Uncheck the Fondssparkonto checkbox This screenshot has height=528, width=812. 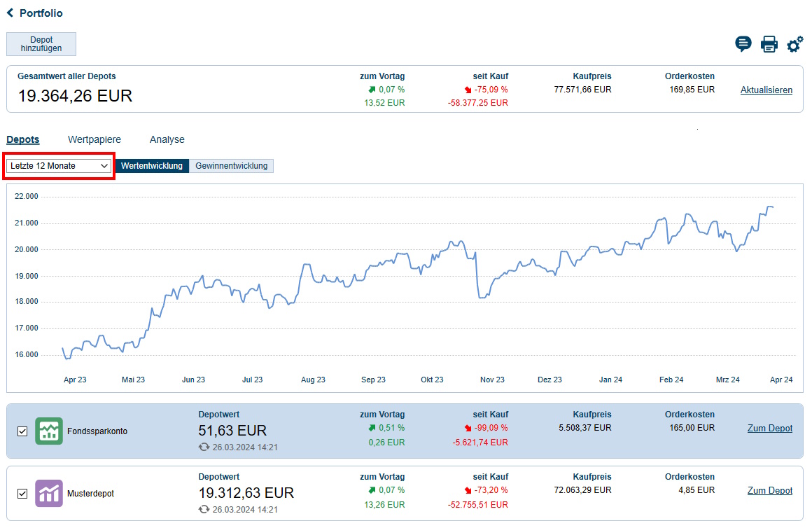coord(22,431)
